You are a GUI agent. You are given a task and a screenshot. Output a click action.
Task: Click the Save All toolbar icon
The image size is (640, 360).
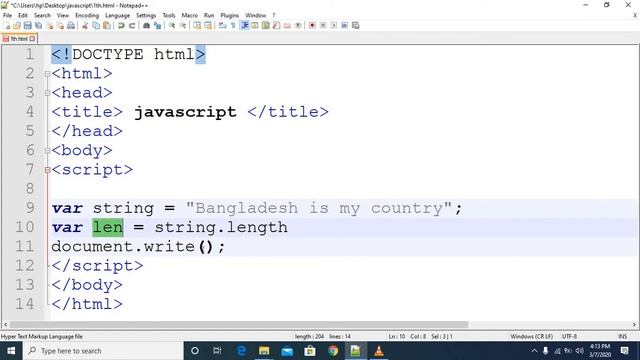click(38, 26)
